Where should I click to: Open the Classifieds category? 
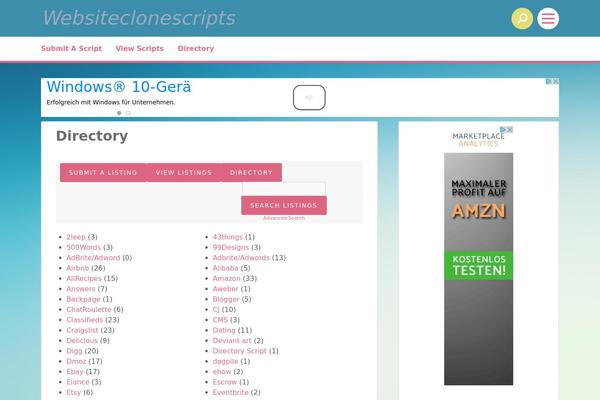(85, 320)
